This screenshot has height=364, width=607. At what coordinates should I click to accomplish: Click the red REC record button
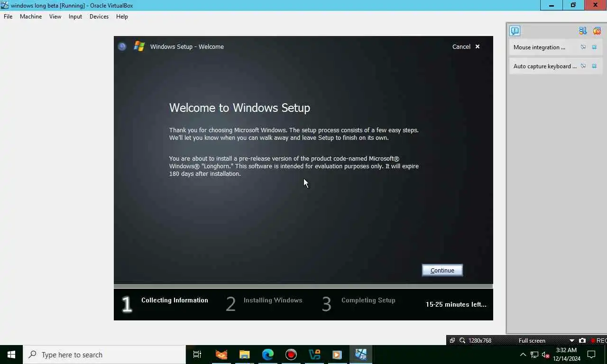coord(598,340)
